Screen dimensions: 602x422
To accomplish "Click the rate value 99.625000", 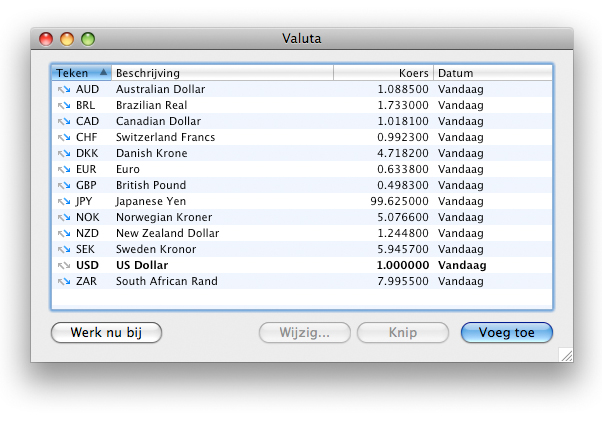I will coord(399,201).
